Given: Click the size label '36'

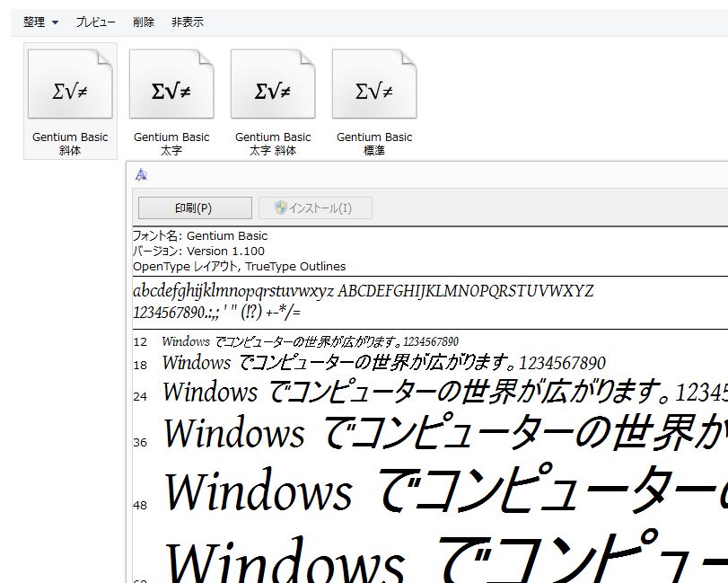Looking at the screenshot, I should [140, 442].
